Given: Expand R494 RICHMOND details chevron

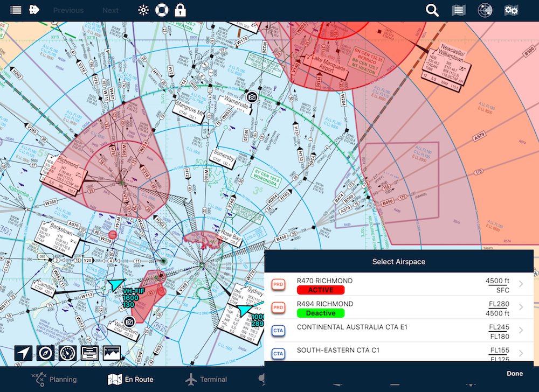Looking at the screenshot, I should tap(521, 307).
